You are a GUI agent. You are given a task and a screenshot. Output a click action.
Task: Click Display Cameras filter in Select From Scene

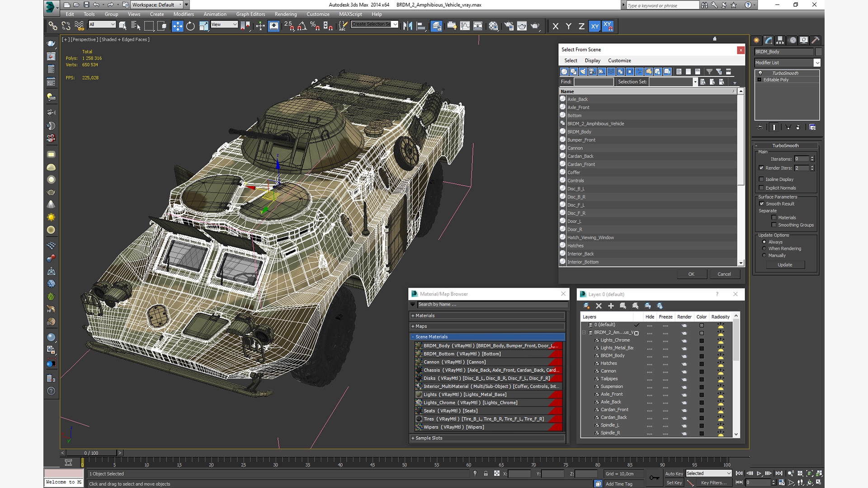[592, 71]
